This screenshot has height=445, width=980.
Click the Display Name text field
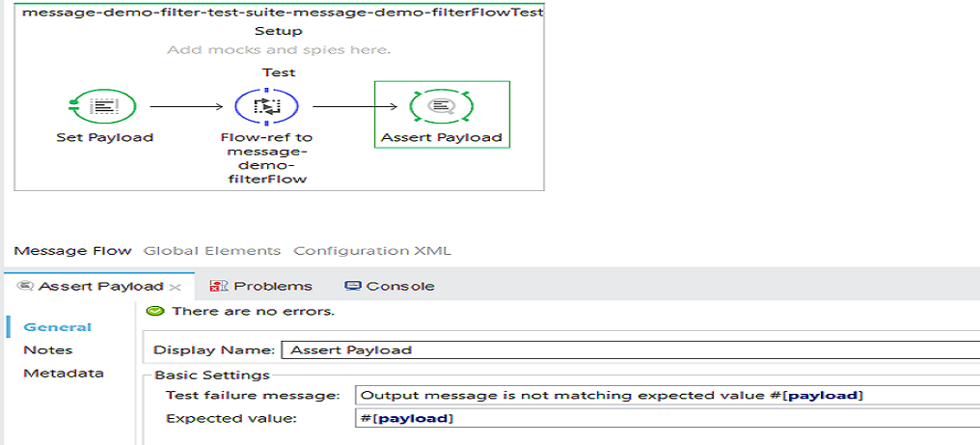coord(629,350)
